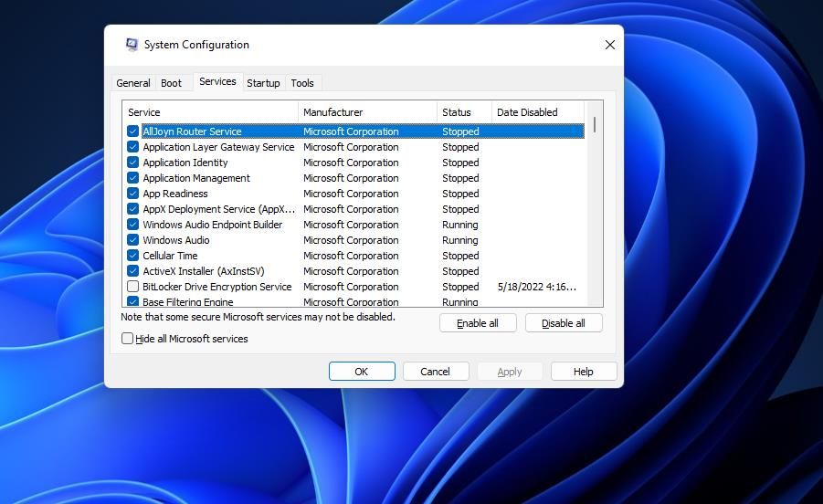Select the App Readiness row name
Image resolution: width=823 pixels, height=504 pixels.
pos(175,193)
